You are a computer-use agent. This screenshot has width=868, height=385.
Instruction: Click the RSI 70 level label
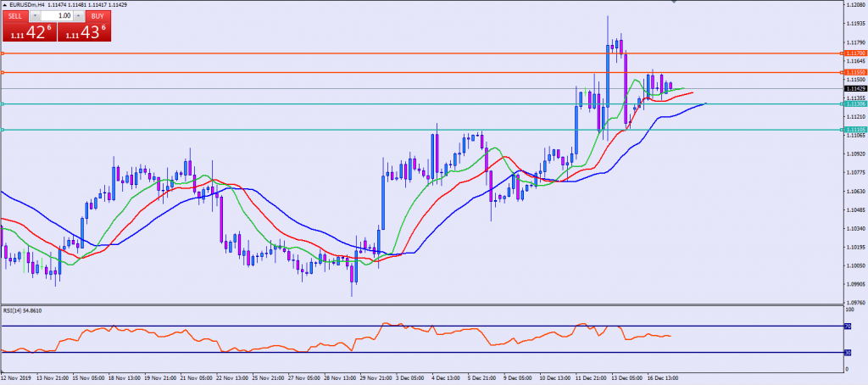click(847, 326)
